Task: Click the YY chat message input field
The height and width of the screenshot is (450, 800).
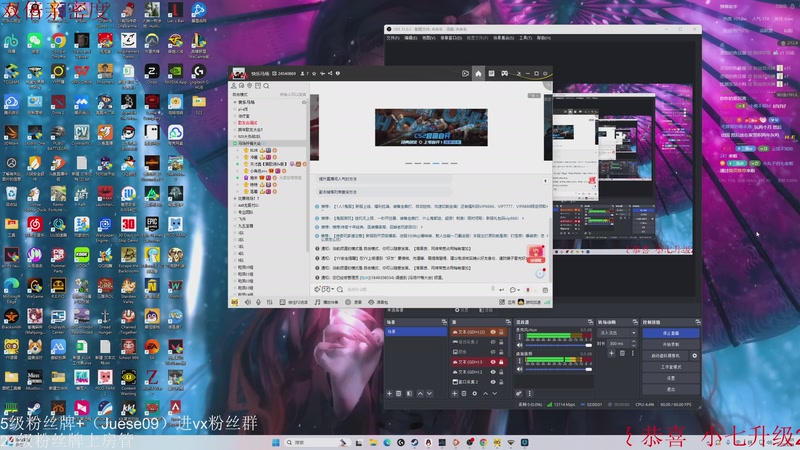Action: 417,290
